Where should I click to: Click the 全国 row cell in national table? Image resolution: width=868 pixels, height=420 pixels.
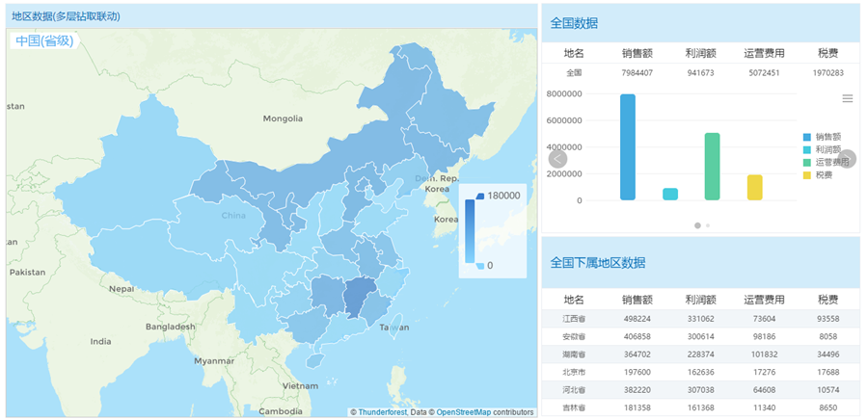pyautogui.click(x=574, y=72)
